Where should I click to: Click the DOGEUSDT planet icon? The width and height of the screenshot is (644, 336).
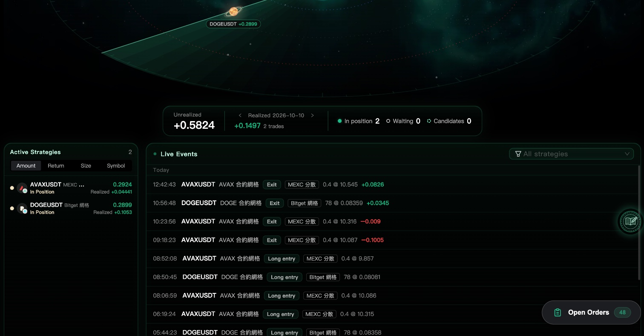click(233, 12)
